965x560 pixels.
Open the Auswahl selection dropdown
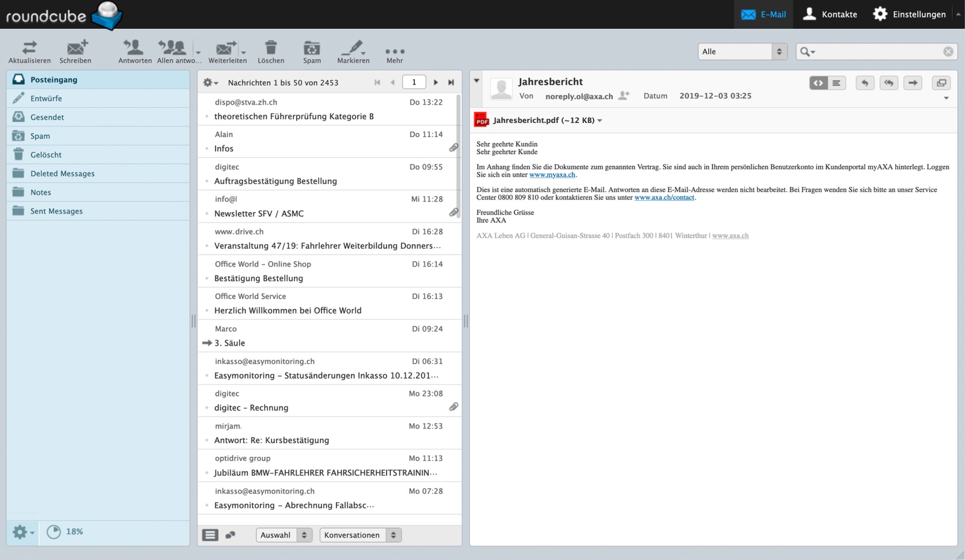pos(284,535)
